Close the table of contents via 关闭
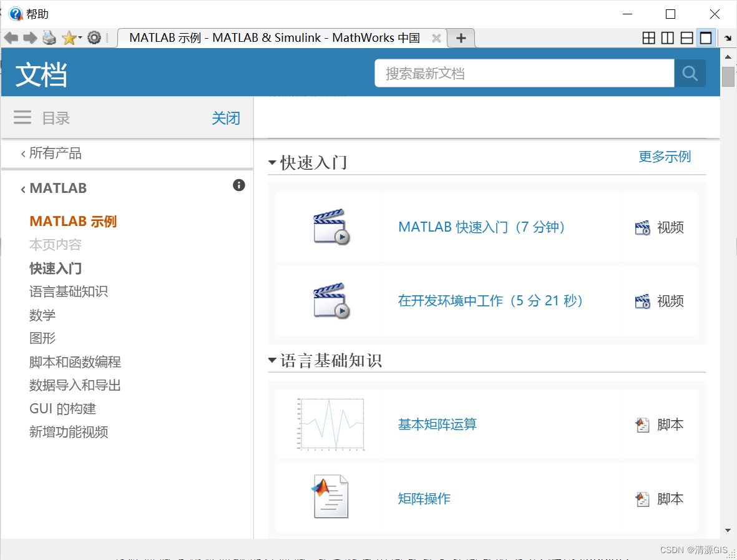 pos(226,118)
